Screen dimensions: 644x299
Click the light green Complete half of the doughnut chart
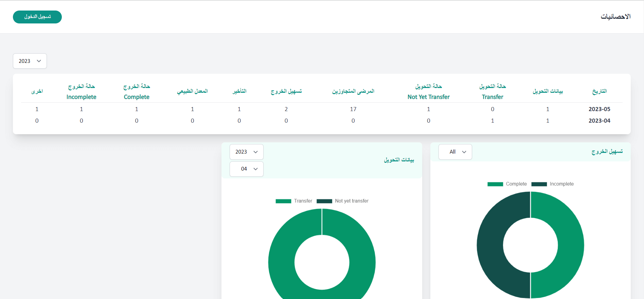coord(571,245)
